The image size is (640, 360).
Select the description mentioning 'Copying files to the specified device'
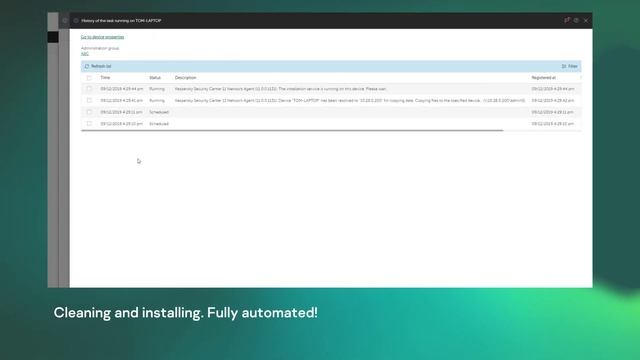pyautogui.click(x=350, y=100)
